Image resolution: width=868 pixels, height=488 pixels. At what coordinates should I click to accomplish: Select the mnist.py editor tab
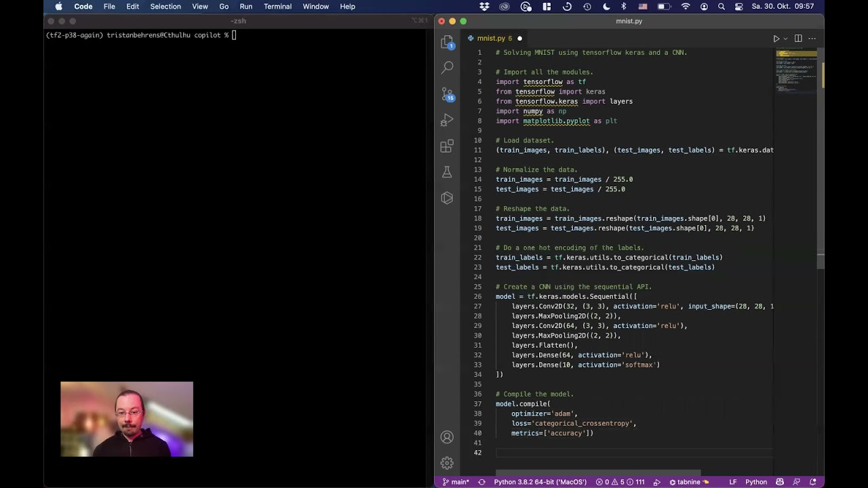(x=494, y=39)
